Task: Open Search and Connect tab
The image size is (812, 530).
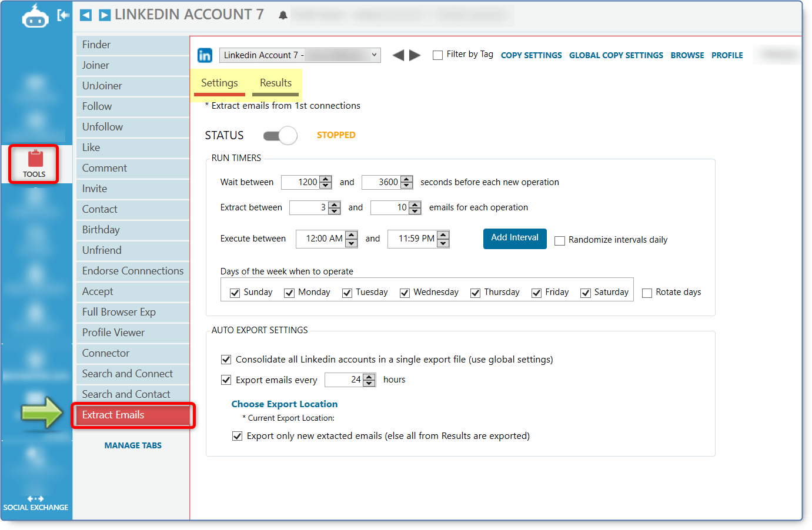Action: [133, 374]
